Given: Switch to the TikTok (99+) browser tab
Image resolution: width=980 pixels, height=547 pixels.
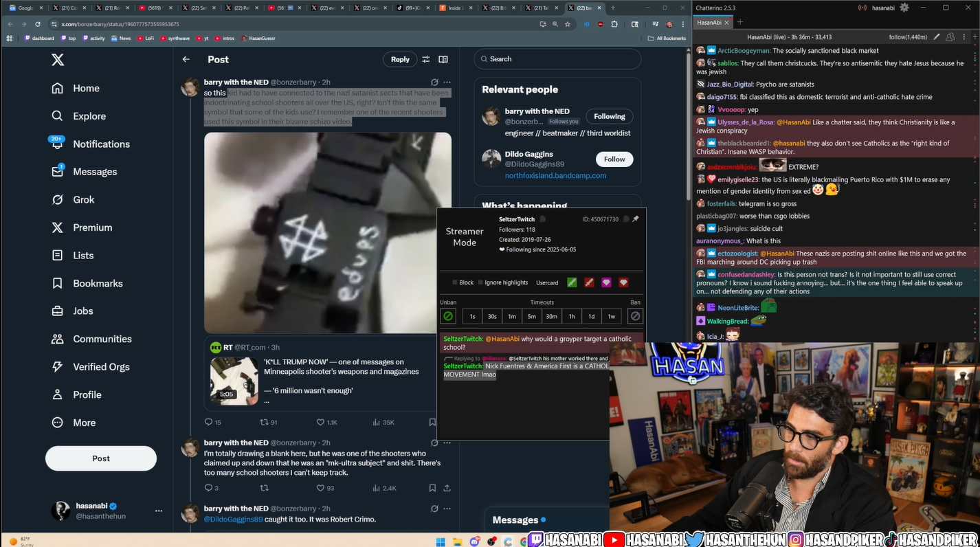Looking at the screenshot, I should coord(414,8).
